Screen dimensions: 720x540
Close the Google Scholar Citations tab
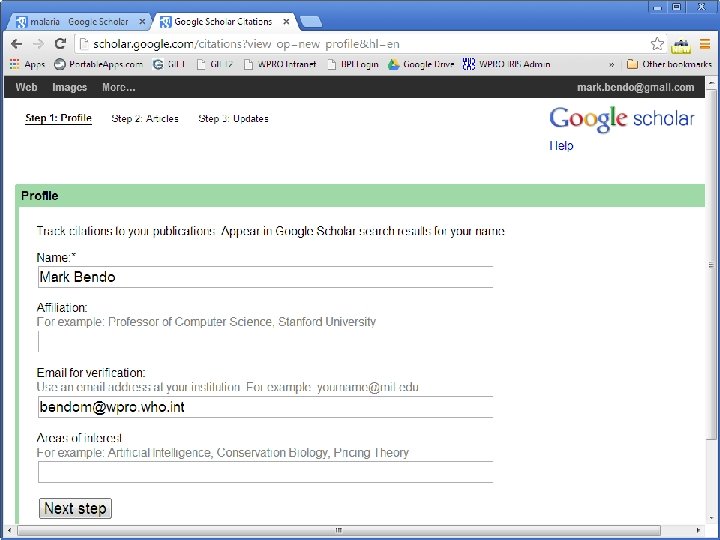point(286,22)
